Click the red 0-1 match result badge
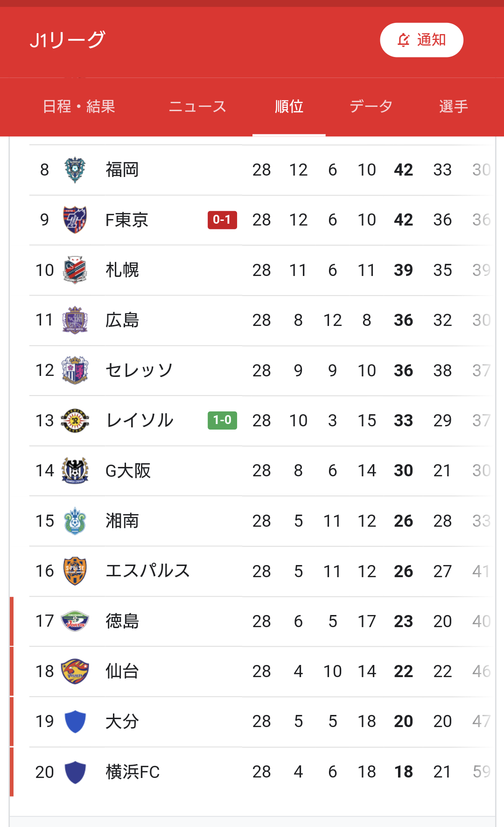The width and height of the screenshot is (504, 827). pyautogui.click(x=222, y=220)
